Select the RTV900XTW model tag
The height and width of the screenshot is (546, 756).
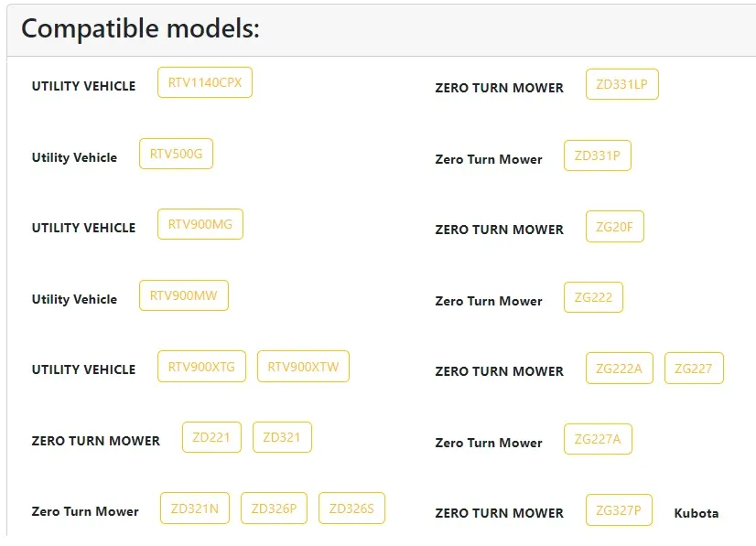pyautogui.click(x=303, y=367)
